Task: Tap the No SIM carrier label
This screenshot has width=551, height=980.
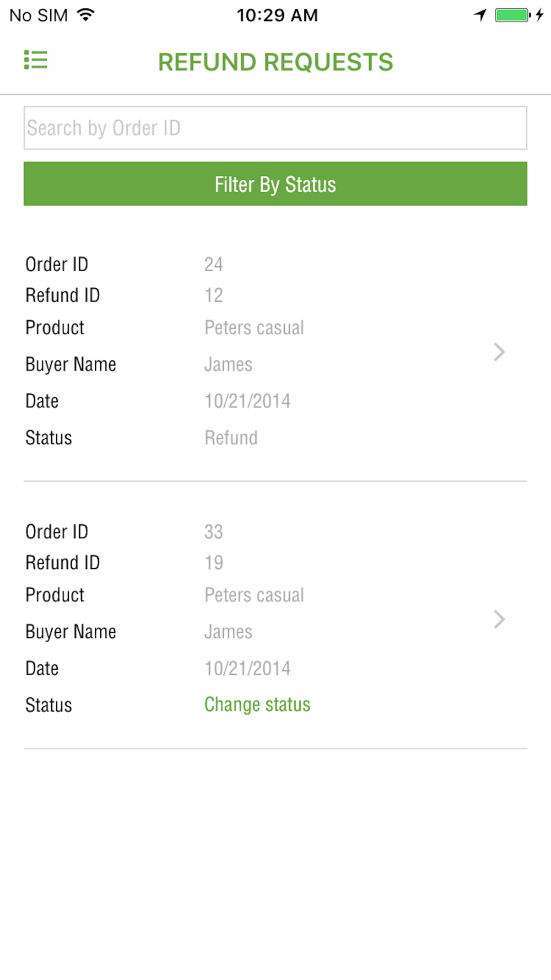Action: [x=39, y=15]
